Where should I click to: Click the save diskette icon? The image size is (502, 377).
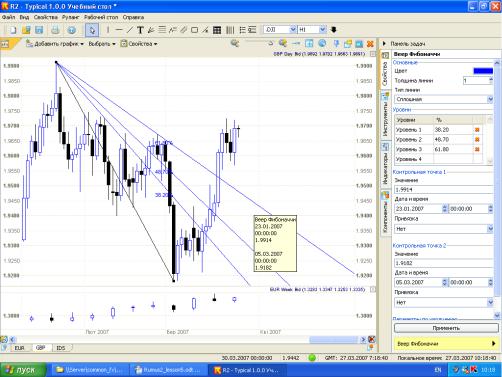pyautogui.click(x=39, y=30)
